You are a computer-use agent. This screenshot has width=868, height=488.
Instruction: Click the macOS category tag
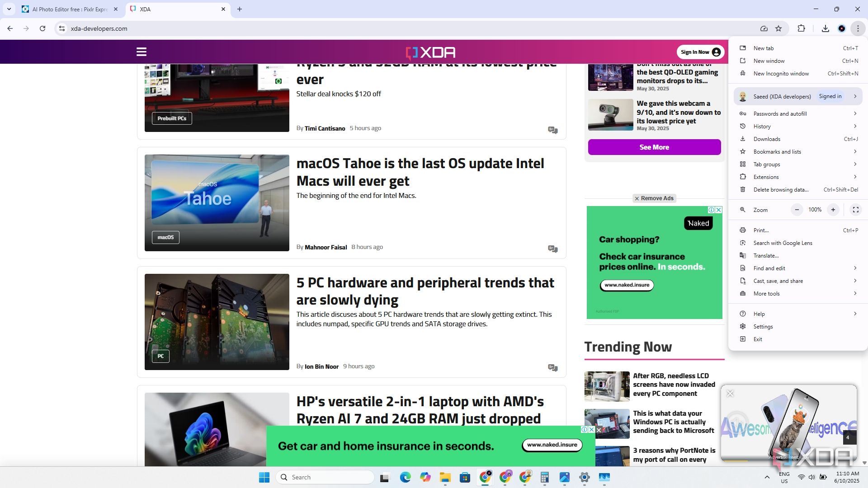pos(165,237)
